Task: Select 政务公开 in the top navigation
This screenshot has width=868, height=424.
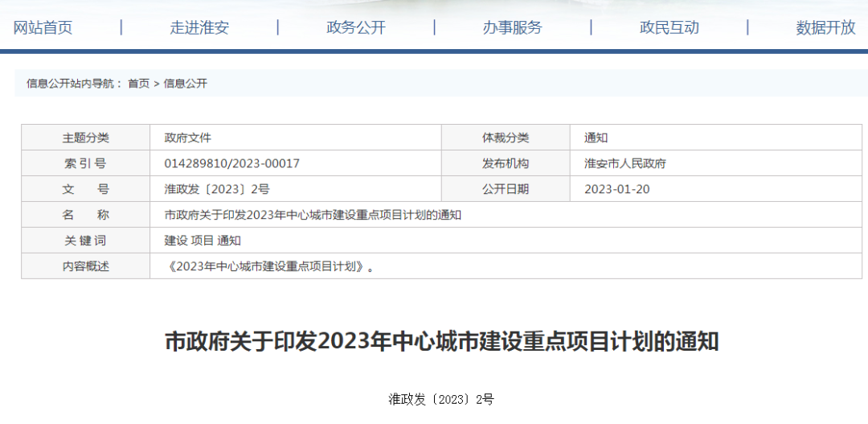Action: [x=356, y=27]
